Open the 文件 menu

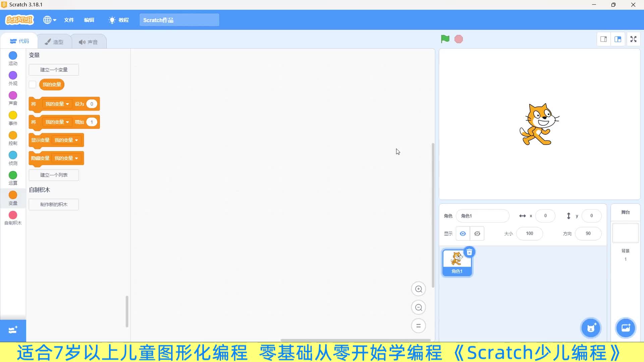[x=69, y=20]
